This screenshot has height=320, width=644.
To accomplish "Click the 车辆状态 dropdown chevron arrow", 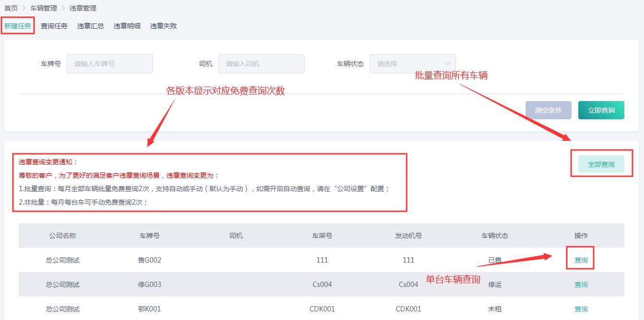I will [x=448, y=64].
